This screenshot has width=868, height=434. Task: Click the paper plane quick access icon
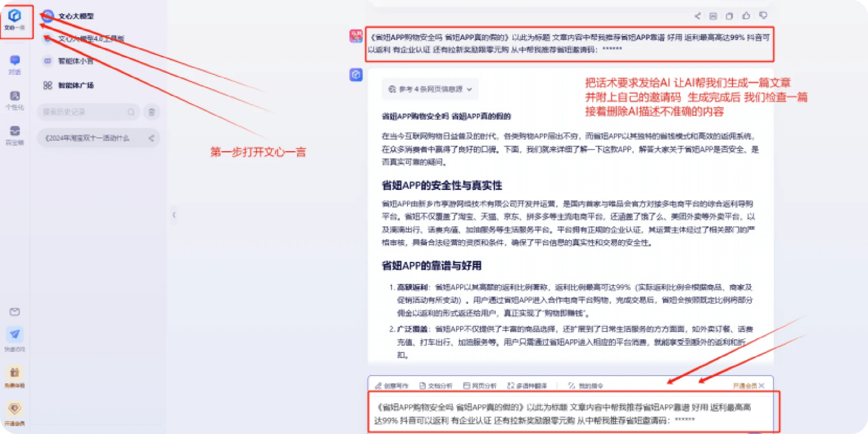pos(15,334)
